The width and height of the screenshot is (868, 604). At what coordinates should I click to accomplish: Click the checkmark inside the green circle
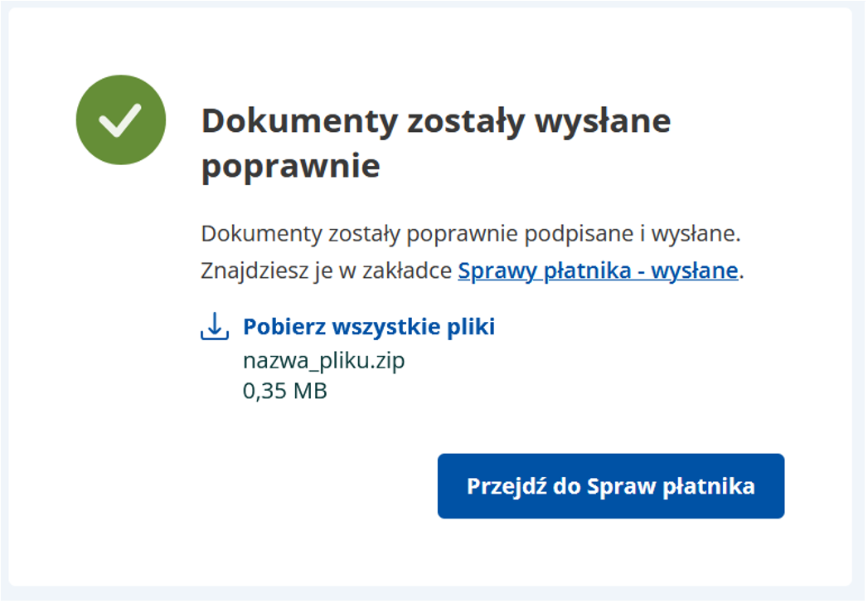coord(119,119)
